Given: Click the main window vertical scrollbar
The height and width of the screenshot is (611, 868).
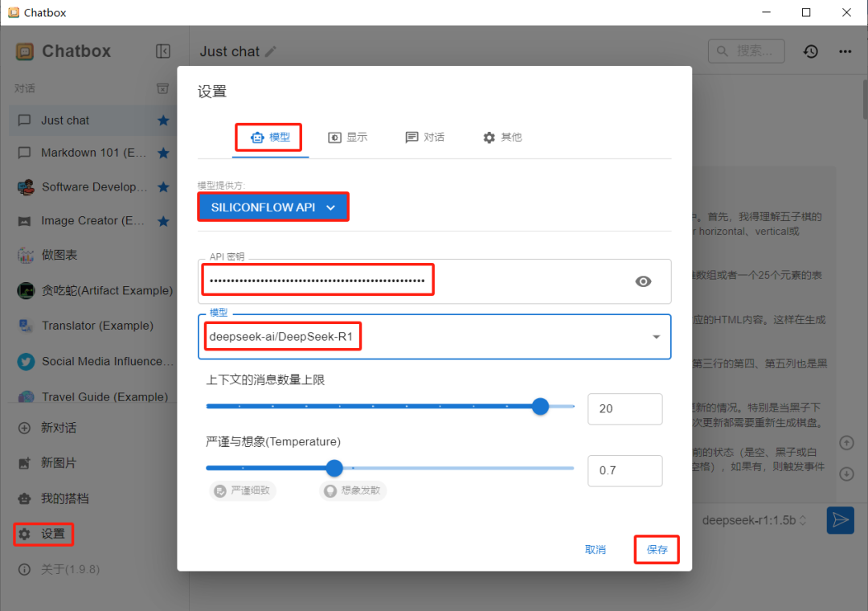Looking at the screenshot, I should coord(865,99).
